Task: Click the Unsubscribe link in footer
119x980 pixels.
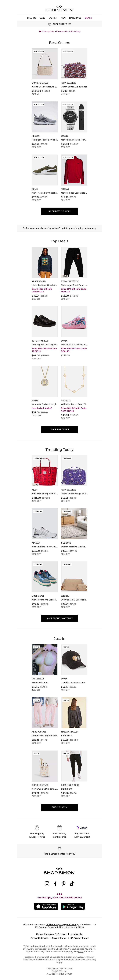Action: 76,934
